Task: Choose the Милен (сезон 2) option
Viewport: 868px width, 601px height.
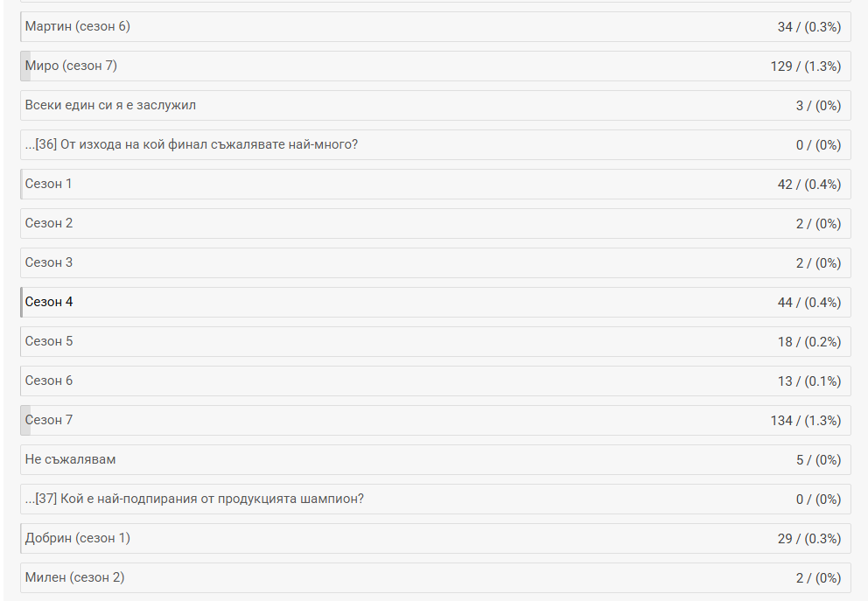Action: click(x=75, y=577)
